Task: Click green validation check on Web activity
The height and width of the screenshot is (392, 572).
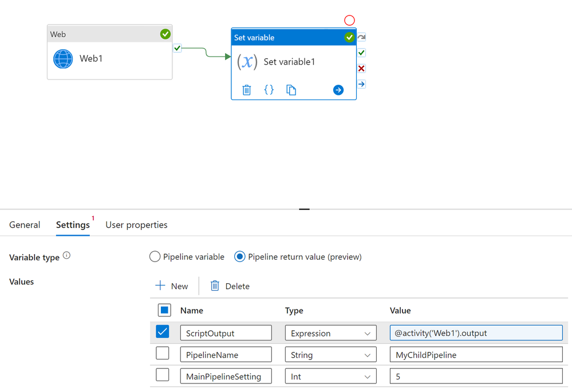Action: [165, 34]
